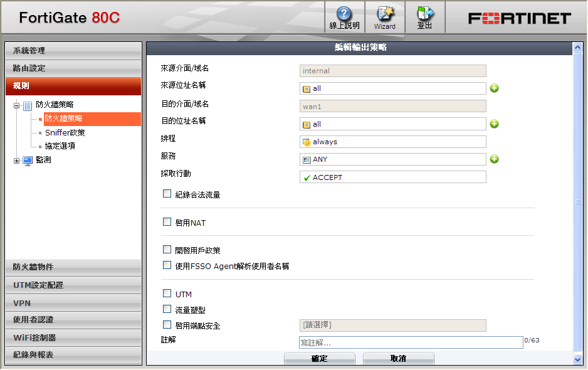Open 使用者認證 menu section
588x370 pixels.
click(x=73, y=320)
